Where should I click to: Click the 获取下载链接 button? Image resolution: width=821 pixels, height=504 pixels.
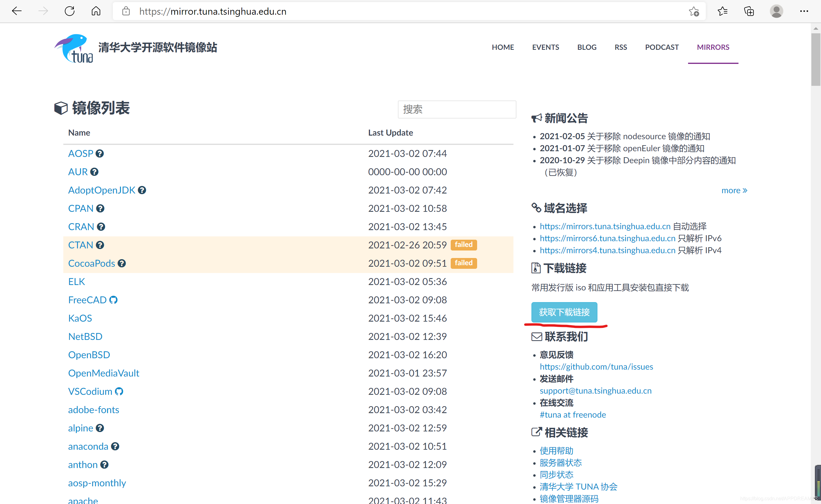click(x=564, y=312)
